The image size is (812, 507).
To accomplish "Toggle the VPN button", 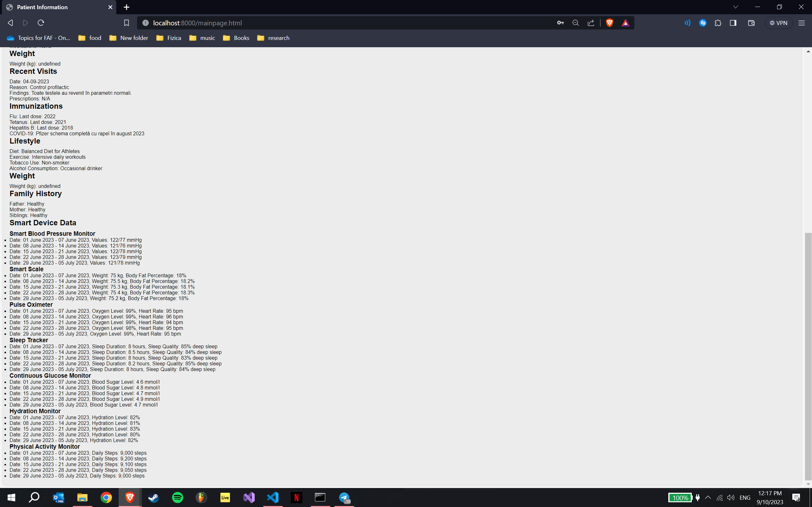I will pyautogui.click(x=778, y=23).
